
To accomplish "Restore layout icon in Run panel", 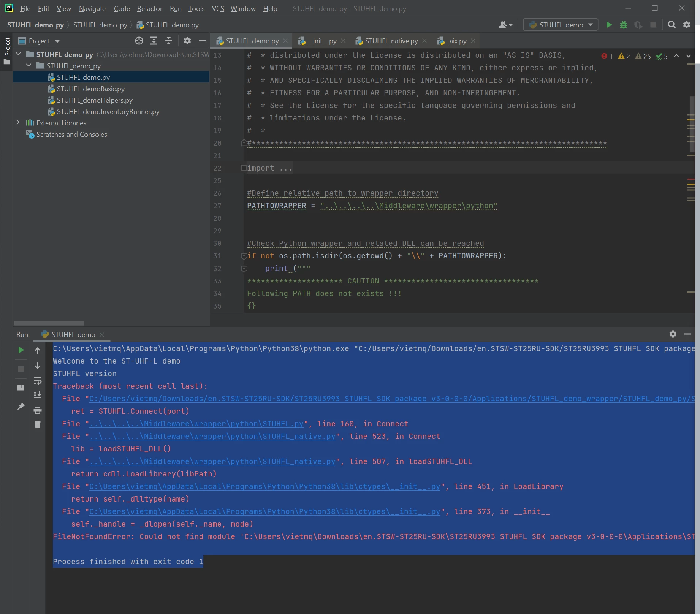I will pos(21,387).
